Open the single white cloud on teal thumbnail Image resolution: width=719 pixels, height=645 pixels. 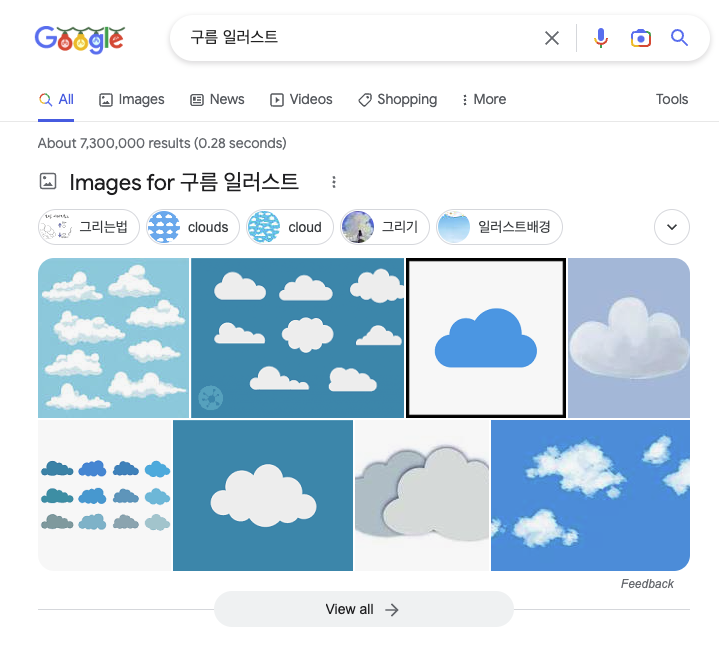click(x=263, y=496)
